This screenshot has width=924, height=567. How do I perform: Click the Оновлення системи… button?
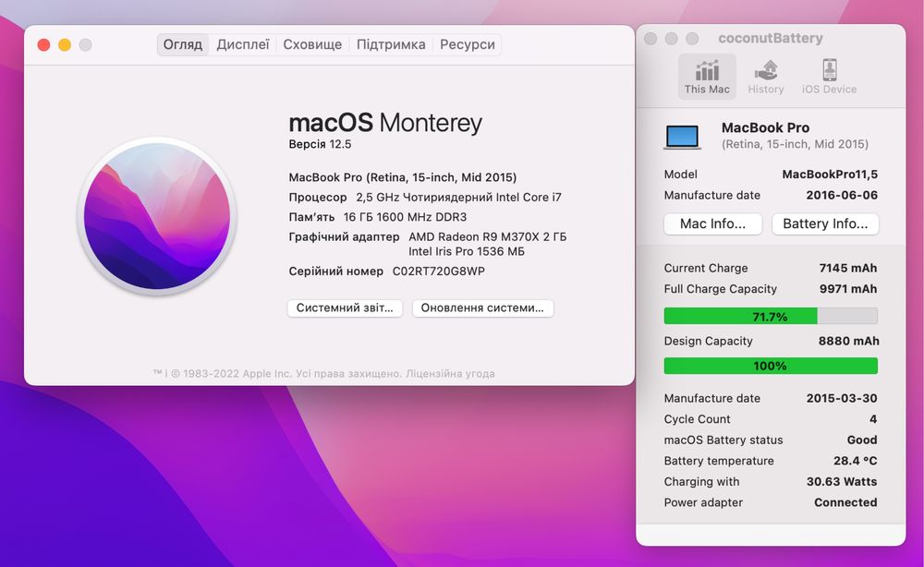click(x=482, y=308)
